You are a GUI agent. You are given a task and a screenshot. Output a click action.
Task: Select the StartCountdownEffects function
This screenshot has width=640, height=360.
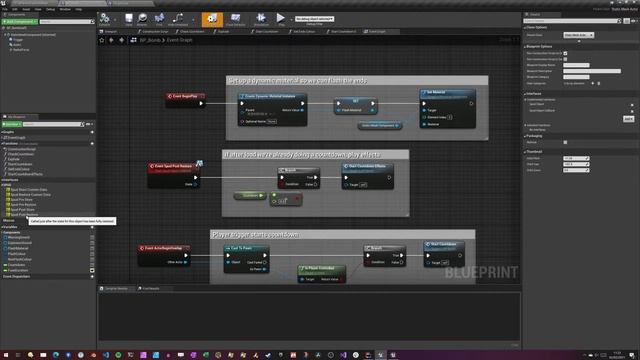pyautogui.click(x=25, y=174)
